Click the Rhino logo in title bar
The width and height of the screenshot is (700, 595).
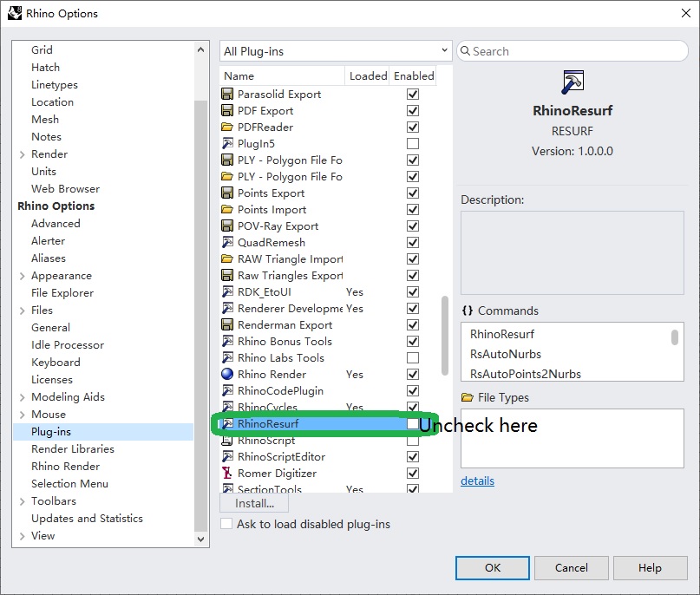point(15,13)
